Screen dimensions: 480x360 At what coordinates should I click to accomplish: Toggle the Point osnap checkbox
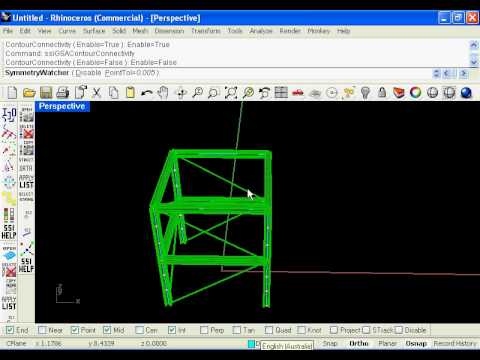[x=75, y=330]
